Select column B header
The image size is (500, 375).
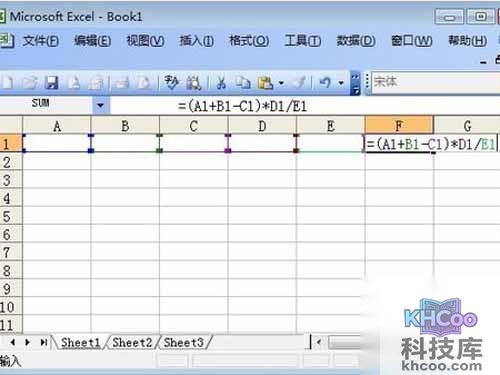tap(125, 126)
